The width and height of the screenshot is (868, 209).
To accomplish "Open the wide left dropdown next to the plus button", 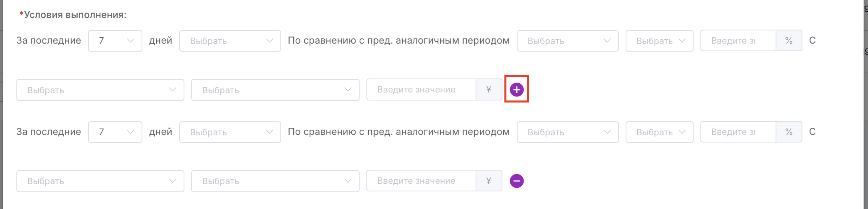I will pyautogui.click(x=100, y=90).
